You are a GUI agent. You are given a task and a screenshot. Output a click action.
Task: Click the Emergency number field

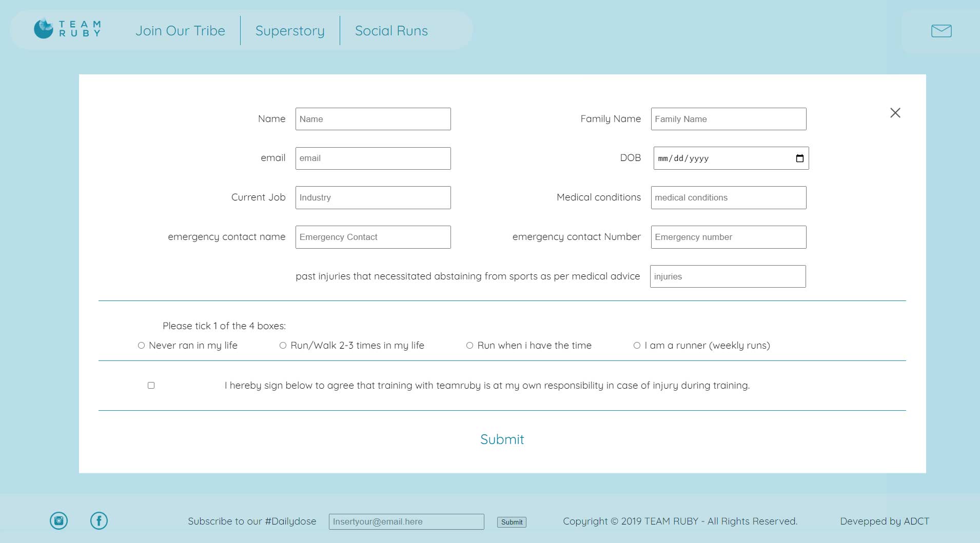[728, 237]
